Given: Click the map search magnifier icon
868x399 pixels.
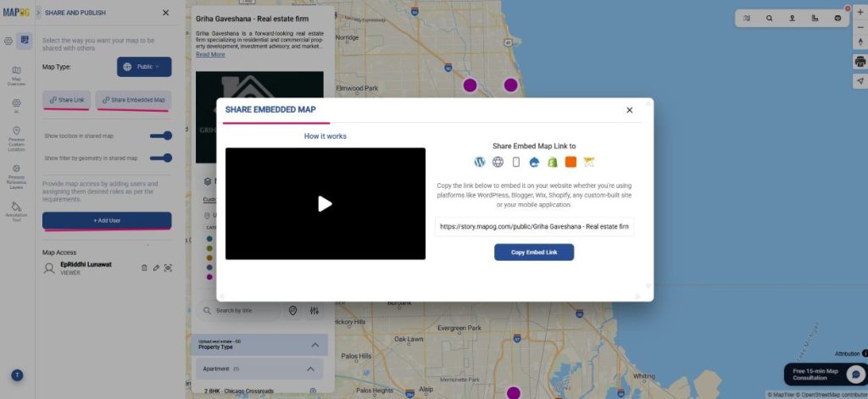Looking at the screenshot, I should coord(770,19).
